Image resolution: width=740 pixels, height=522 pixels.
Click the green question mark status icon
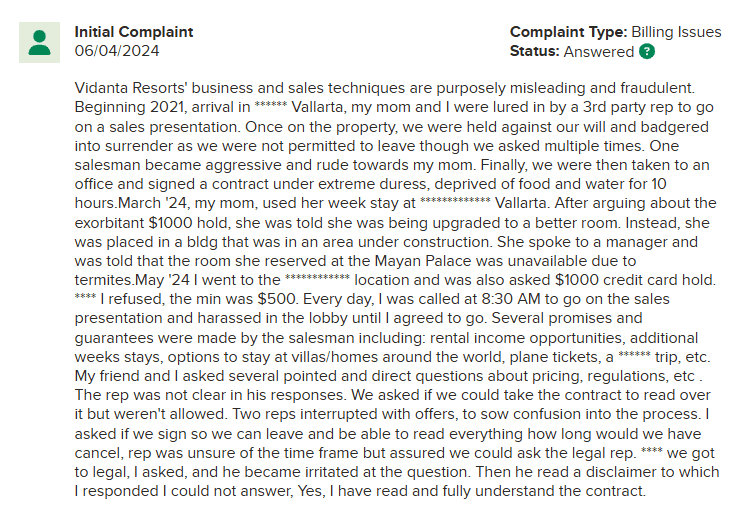click(x=647, y=51)
